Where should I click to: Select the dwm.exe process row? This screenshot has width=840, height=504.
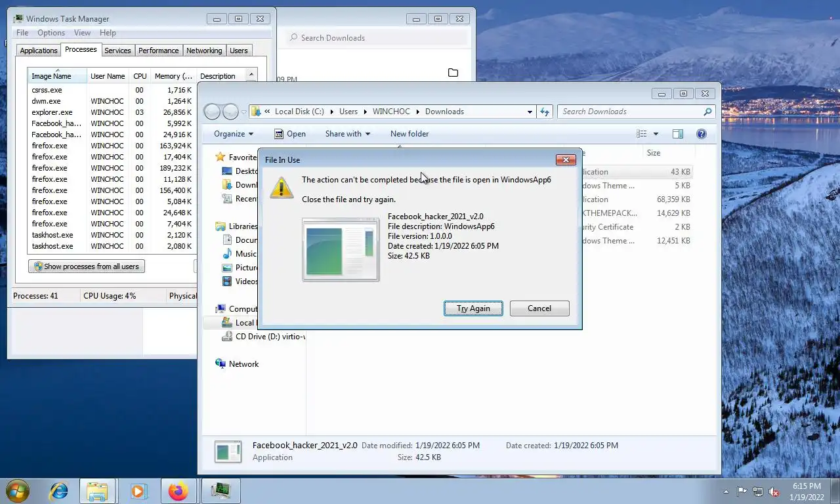pos(112,101)
